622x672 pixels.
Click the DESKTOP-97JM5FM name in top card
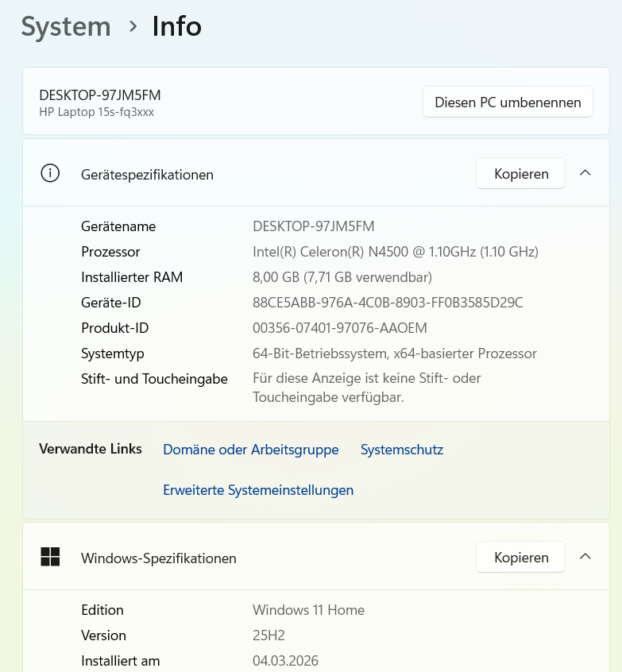(x=100, y=95)
